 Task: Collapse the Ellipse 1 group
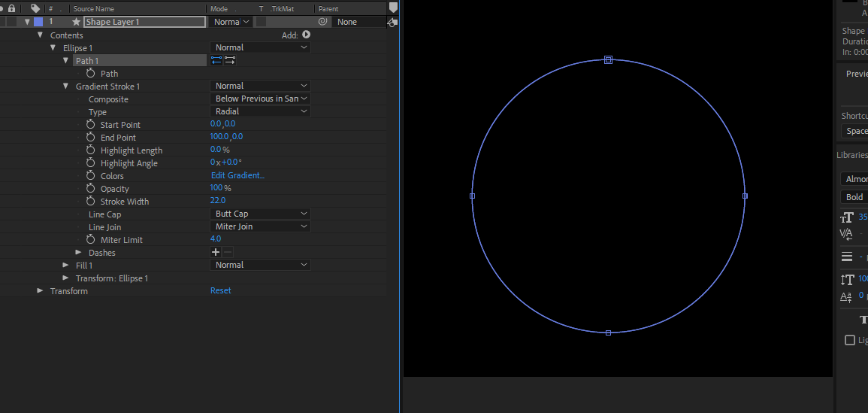53,47
